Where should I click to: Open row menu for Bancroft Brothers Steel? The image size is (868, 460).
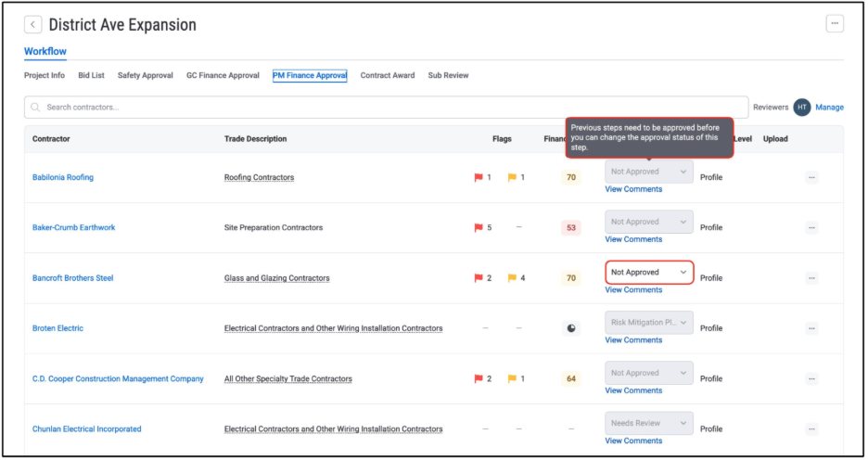(x=811, y=278)
